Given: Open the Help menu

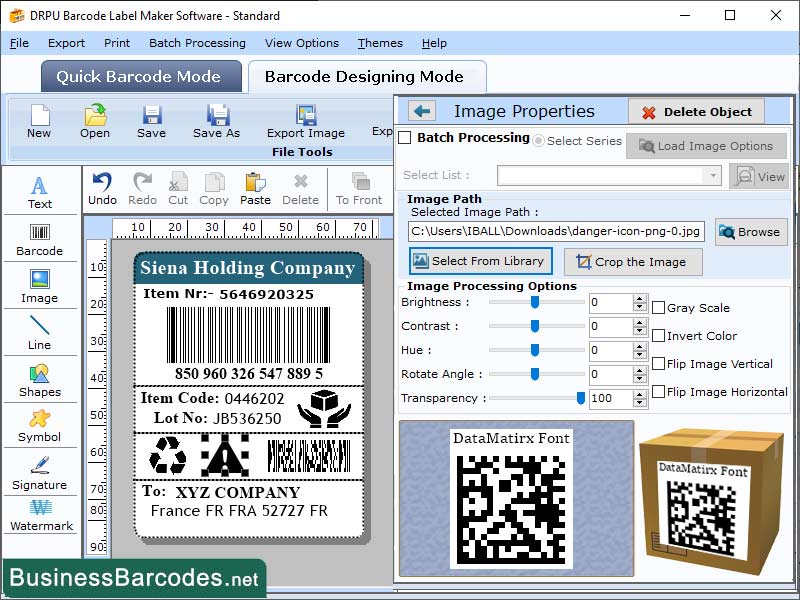Looking at the screenshot, I should click(434, 43).
